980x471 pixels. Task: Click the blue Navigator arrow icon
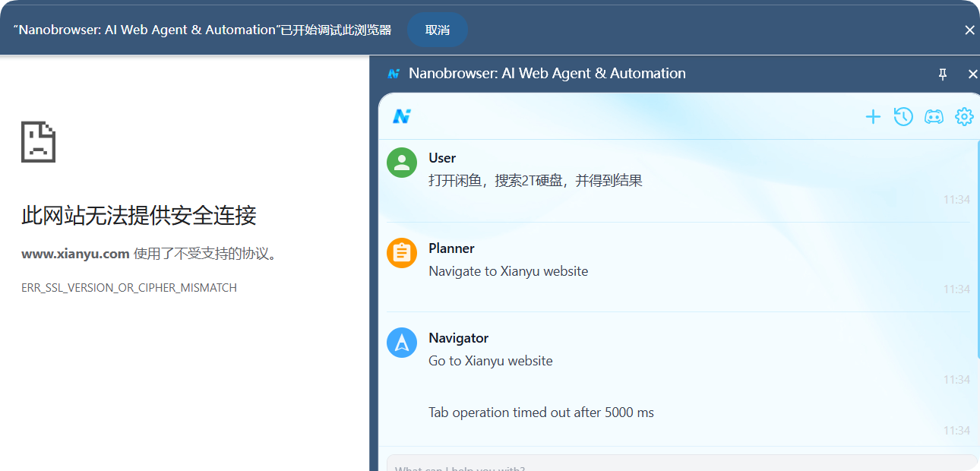point(402,343)
